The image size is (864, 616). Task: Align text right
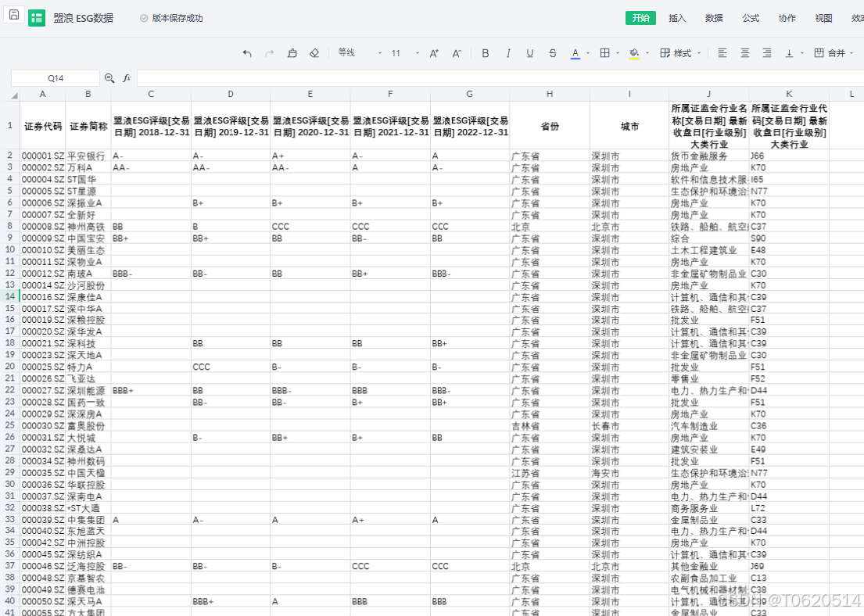point(766,53)
